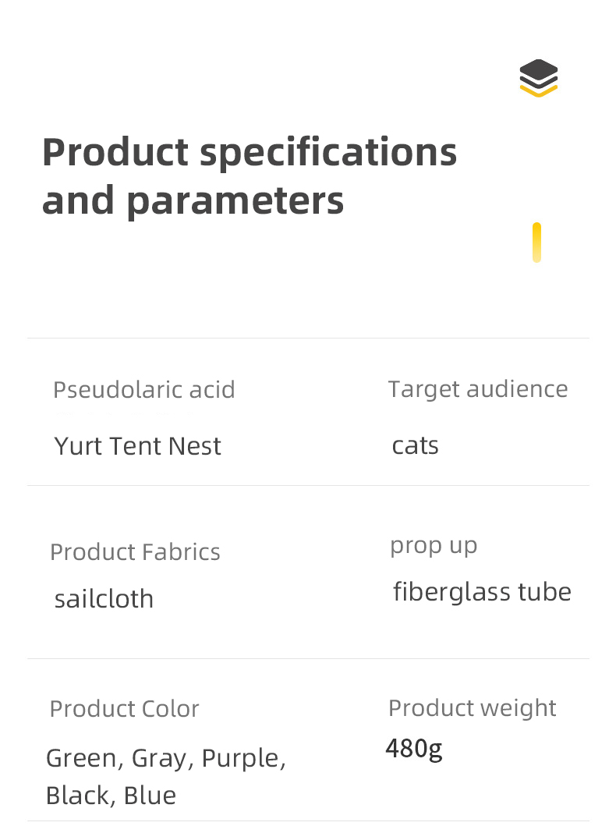Select the Product Color label
Viewport: 616px width, 840px height.
click(124, 708)
